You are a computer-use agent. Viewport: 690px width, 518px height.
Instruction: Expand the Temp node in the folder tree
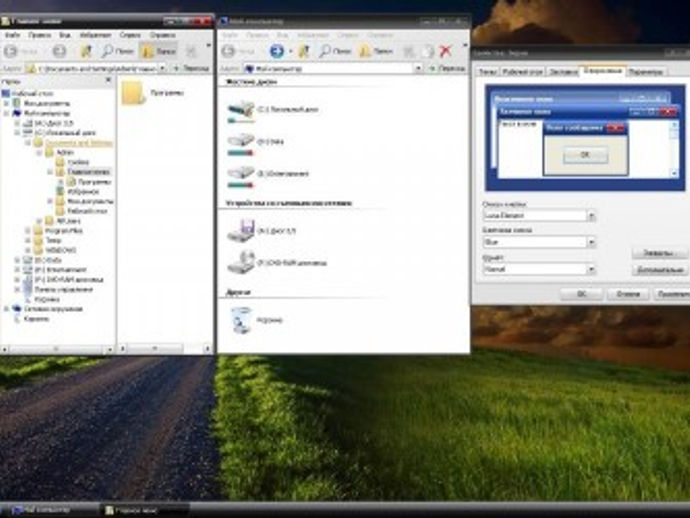[28, 240]
